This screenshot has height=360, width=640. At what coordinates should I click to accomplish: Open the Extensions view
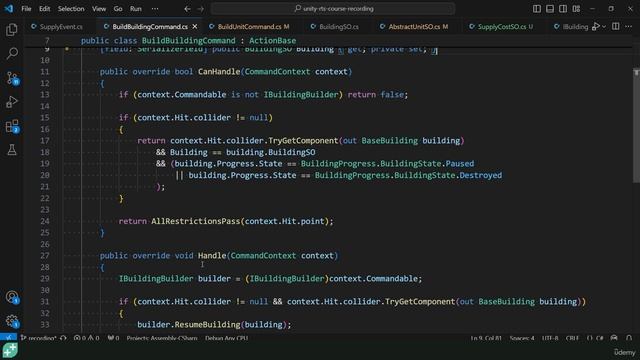click(12, 126)
